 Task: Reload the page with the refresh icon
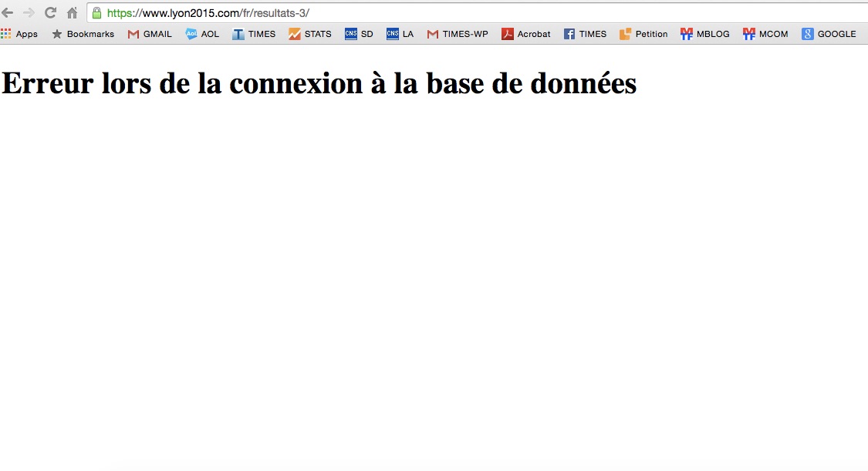[50, 12]
